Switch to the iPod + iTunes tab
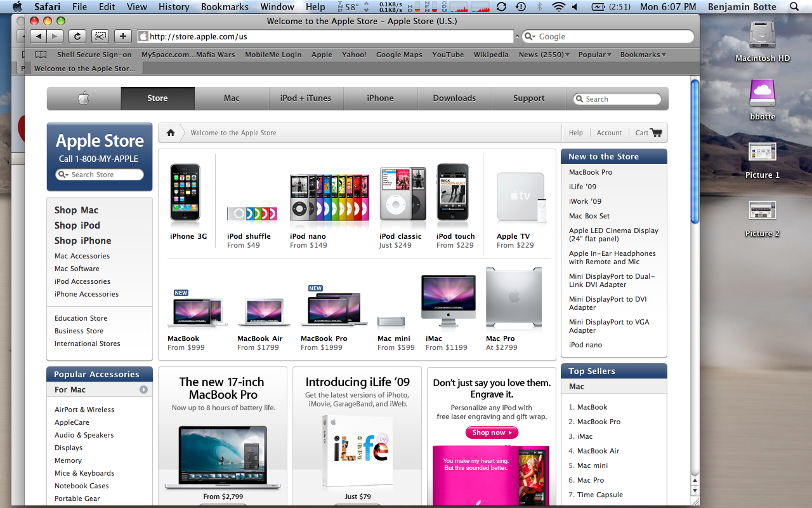Image resolution: width=812 pixels, height=508 pixels. click(x=306, y=98)
